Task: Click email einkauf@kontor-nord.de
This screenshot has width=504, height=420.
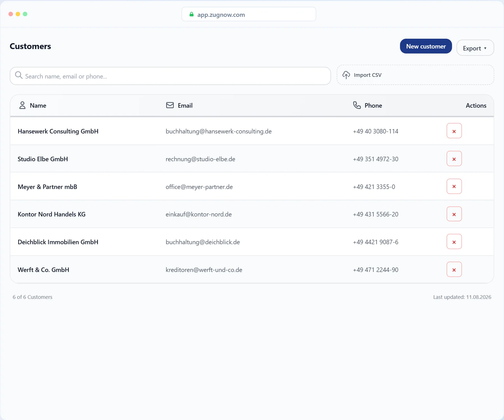Action: (199, 214)
